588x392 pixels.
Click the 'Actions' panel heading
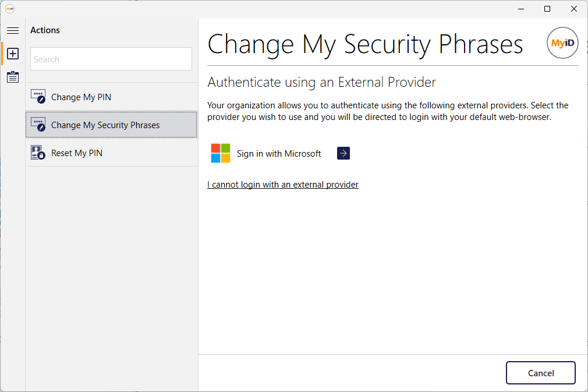pyautogui.click(x=45, y=30)
